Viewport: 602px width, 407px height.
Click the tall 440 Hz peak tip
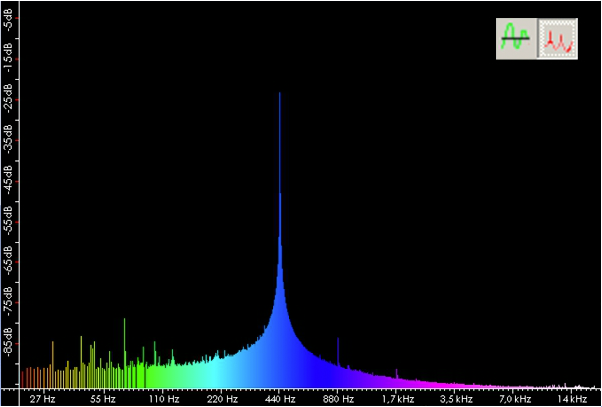[280, 95]
